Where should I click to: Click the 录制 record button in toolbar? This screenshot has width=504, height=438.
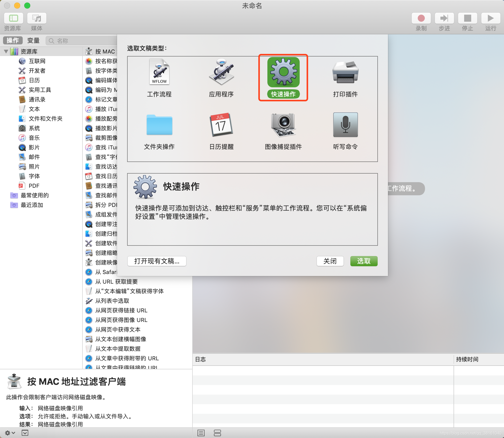[421, 18]
